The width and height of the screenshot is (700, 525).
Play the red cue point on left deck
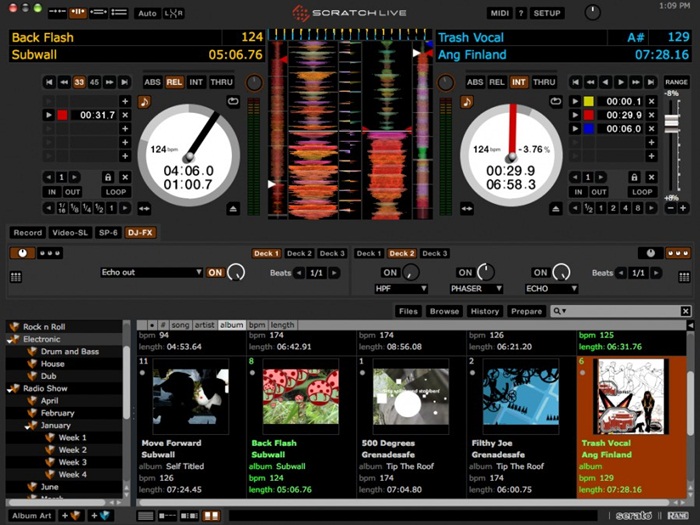[49, 115]
